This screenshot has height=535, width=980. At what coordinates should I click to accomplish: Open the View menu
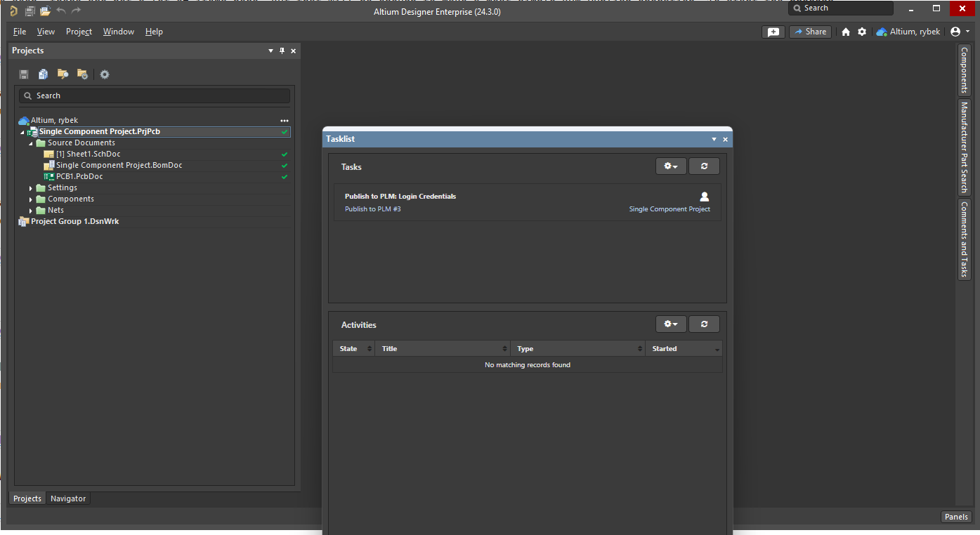pyautogui.click(x=46, y=32)
